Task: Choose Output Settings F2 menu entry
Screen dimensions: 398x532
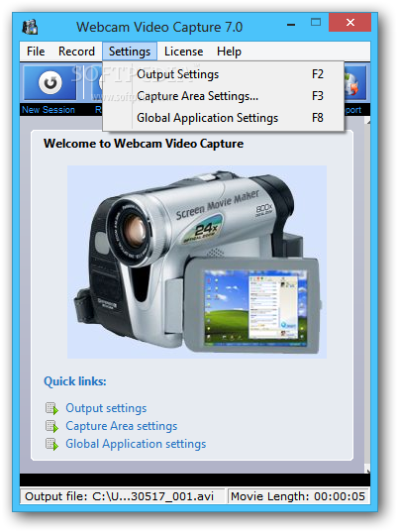Action: coord(223,74)
